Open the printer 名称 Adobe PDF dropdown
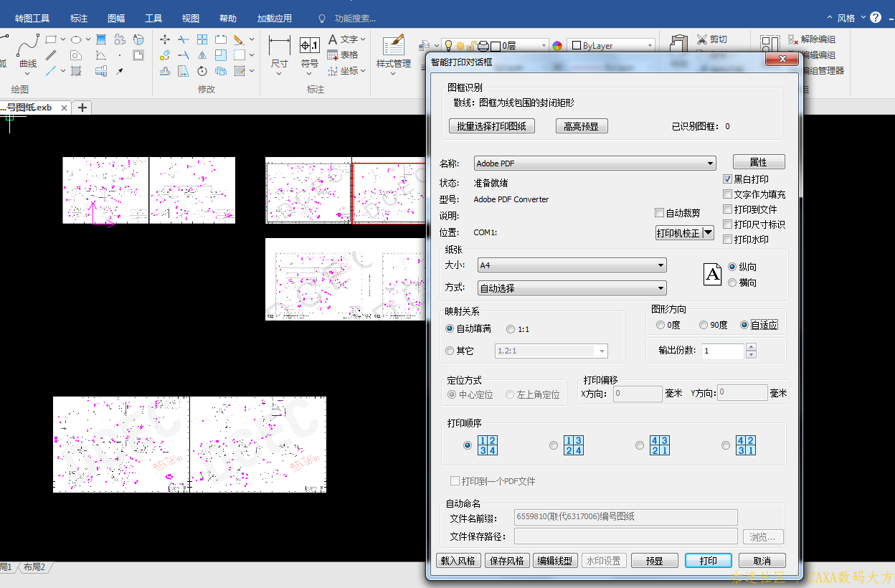Image resolution: width=895 pixels, height=588 pixels. tap(595, 163)
